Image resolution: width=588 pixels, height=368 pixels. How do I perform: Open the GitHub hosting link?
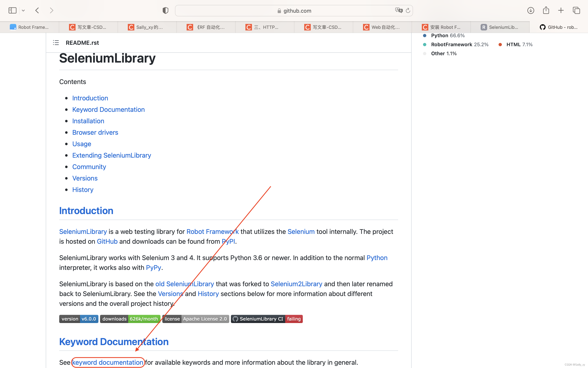pos(107,241)
